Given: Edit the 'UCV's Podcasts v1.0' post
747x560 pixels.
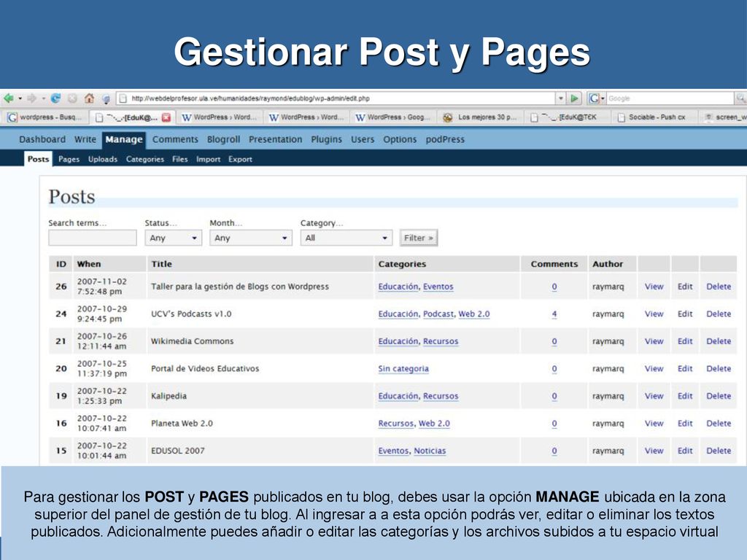Looking at the screenshot, I should tap(684, 314).
